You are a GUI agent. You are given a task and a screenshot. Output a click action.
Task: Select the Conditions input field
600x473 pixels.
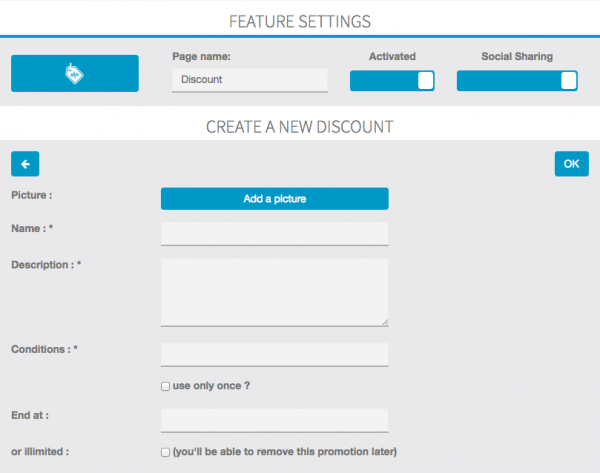[x=274, y=354]
